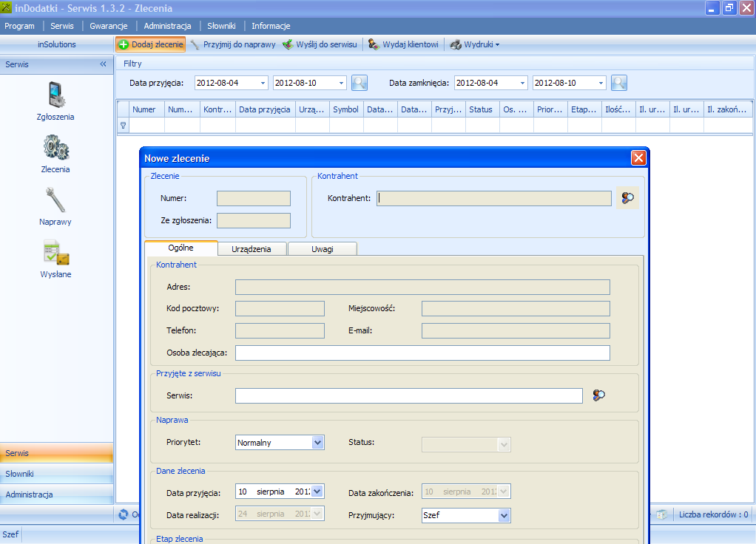Click the filter funnel icon in the grid row

(124, 125)
